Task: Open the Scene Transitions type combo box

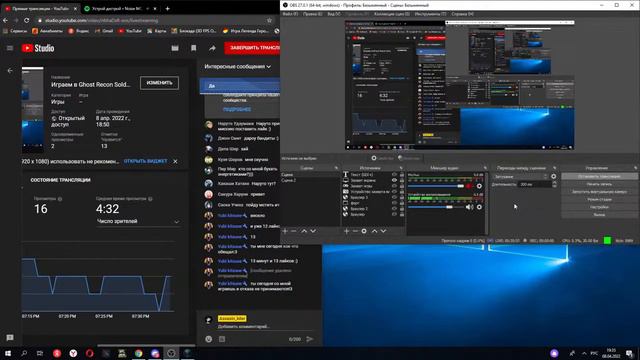Action: [520, 176]
